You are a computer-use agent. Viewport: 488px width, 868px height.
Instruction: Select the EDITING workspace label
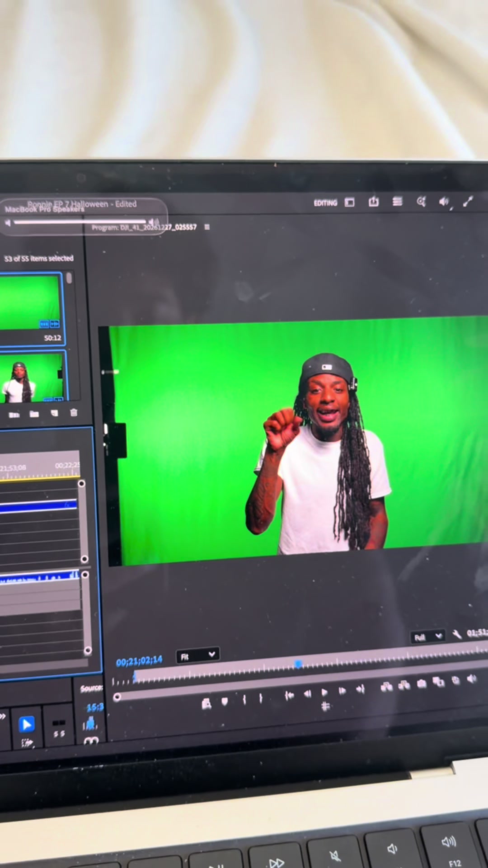coord(325,203)
